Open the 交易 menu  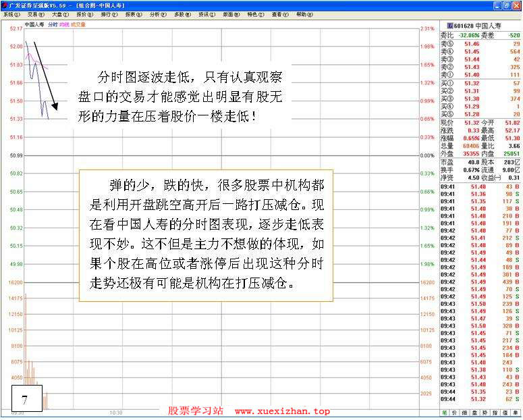click(36, 15)
